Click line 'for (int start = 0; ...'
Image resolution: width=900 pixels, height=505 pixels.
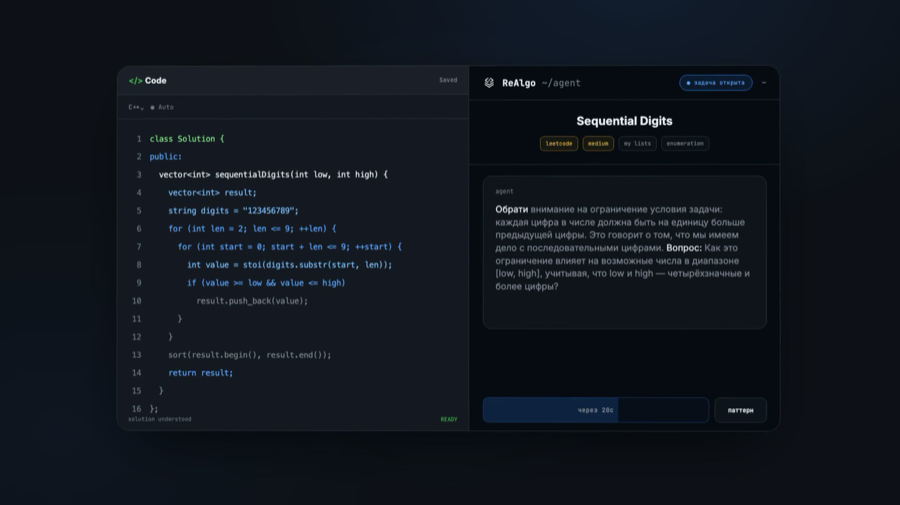(x=290, y=247)
